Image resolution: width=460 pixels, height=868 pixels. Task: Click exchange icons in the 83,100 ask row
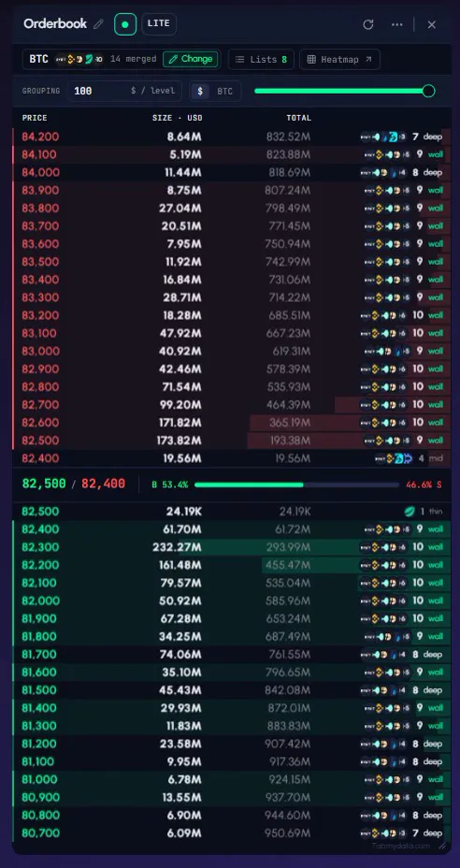[383, 333]
